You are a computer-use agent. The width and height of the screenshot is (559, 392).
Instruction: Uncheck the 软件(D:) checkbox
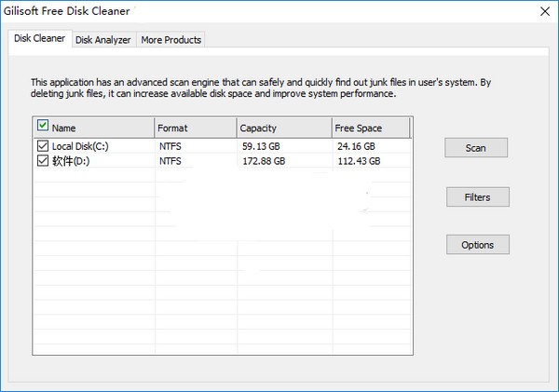(43, 161)
